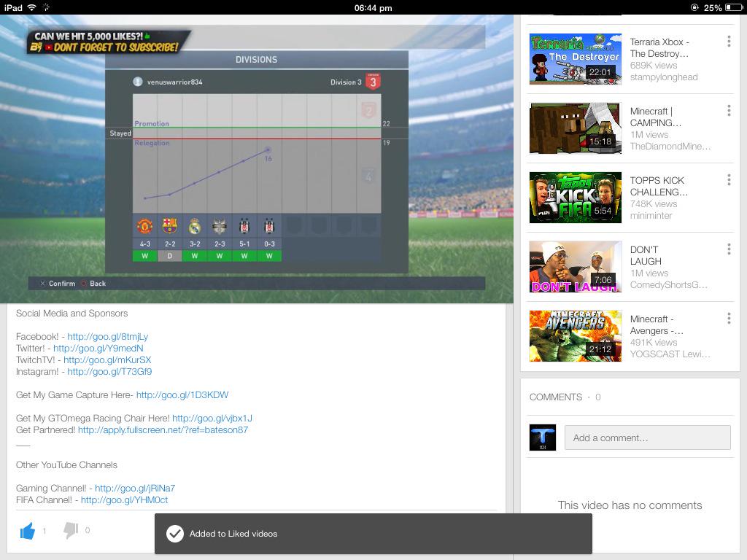Viewport: 747px width, 560px height.
Task: Open Topps Kick FIFA video thumbnail
Action: 576,198
